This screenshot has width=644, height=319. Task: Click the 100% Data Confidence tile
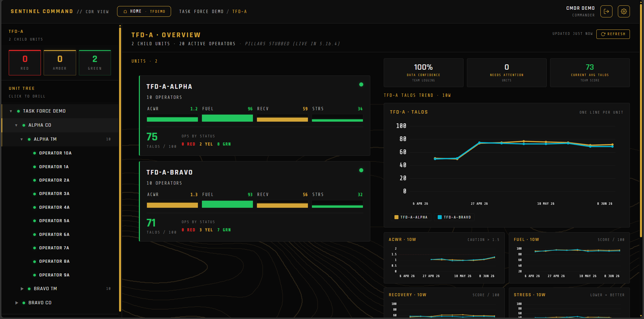[423, 73]
